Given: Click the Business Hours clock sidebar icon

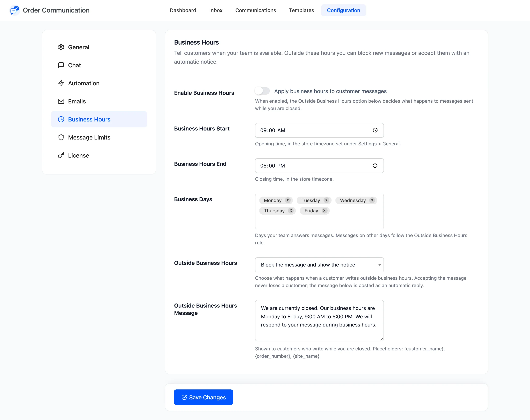Looking at the screenshot, I should (x=61, y=119).
